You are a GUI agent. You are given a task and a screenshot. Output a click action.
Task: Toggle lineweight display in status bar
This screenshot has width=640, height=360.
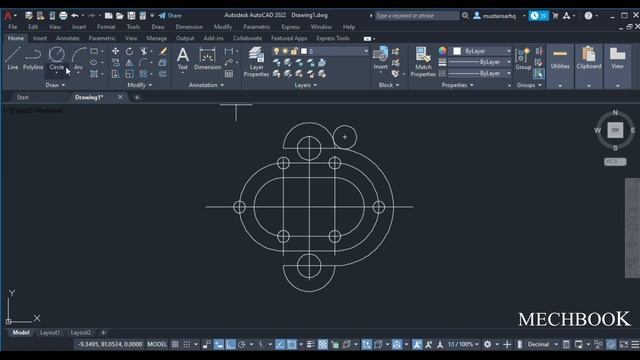click(311, 344)
